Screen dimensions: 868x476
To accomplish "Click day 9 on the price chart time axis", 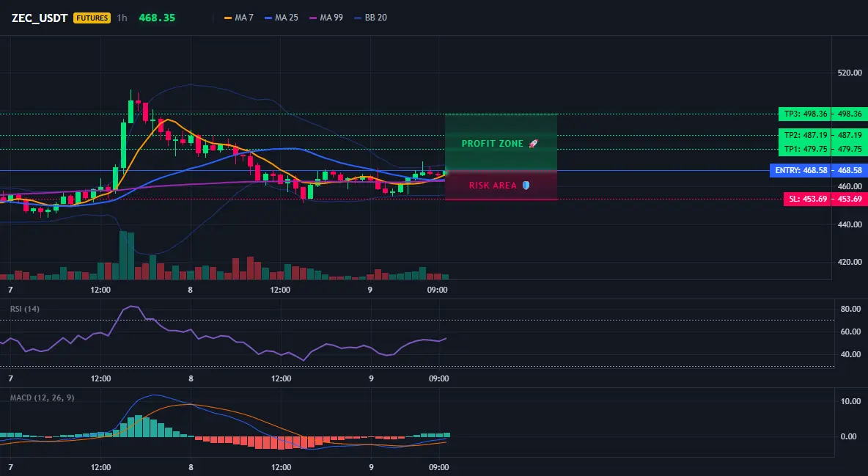I will tap(369, 290).
